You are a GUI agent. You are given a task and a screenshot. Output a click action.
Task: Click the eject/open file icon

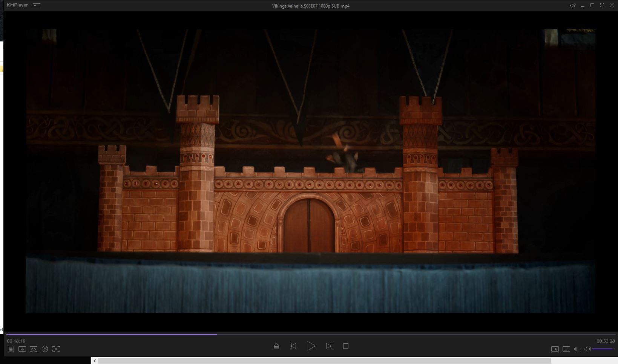click(276, 346)
